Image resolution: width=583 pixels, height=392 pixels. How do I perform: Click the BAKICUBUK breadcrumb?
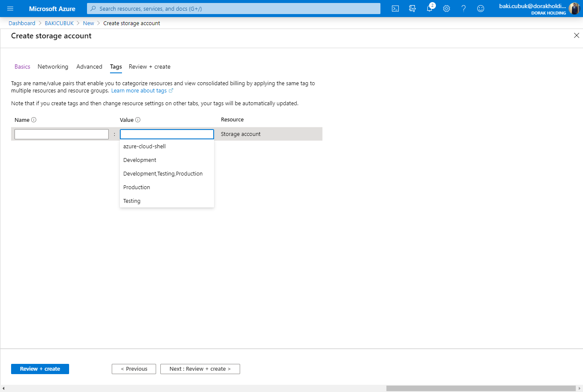point(59,23)
